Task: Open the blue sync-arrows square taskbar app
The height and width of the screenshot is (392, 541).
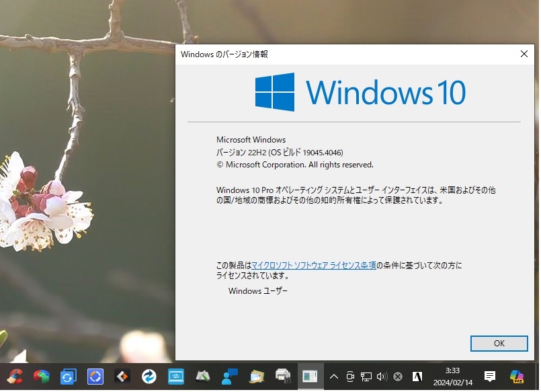Action: click(69, 377)
